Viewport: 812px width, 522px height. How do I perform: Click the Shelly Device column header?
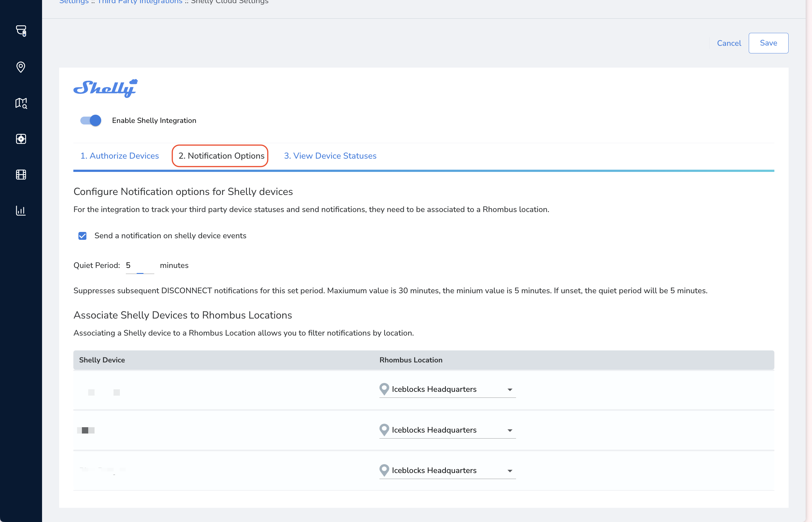click(102, 360)
